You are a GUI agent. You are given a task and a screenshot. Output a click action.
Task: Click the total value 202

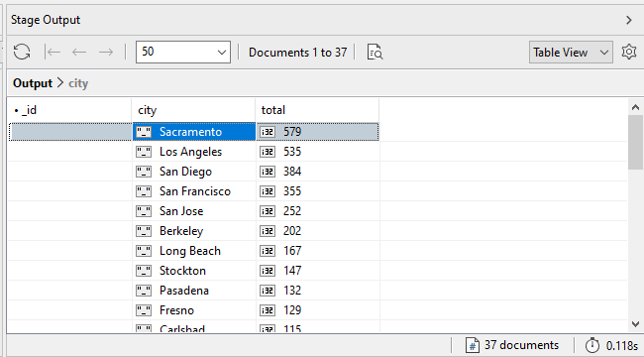(x=292, y=231)
